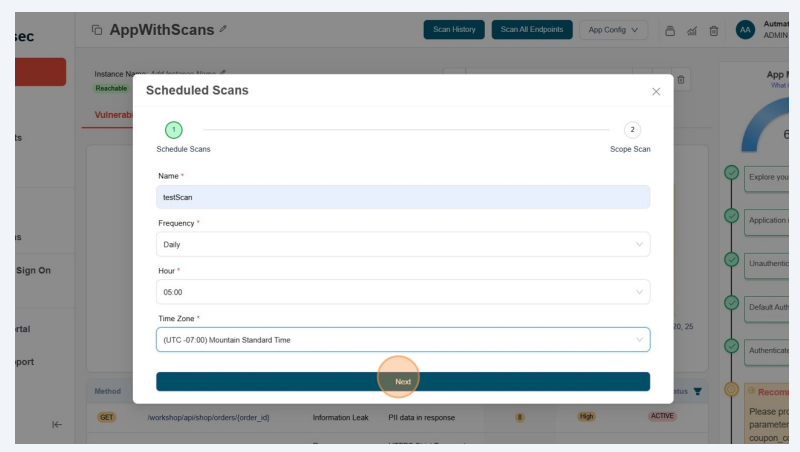Click the Status column filter icon
Image resolution: width=800 pixels, height=452 pixels.
(x=697, y=391)
